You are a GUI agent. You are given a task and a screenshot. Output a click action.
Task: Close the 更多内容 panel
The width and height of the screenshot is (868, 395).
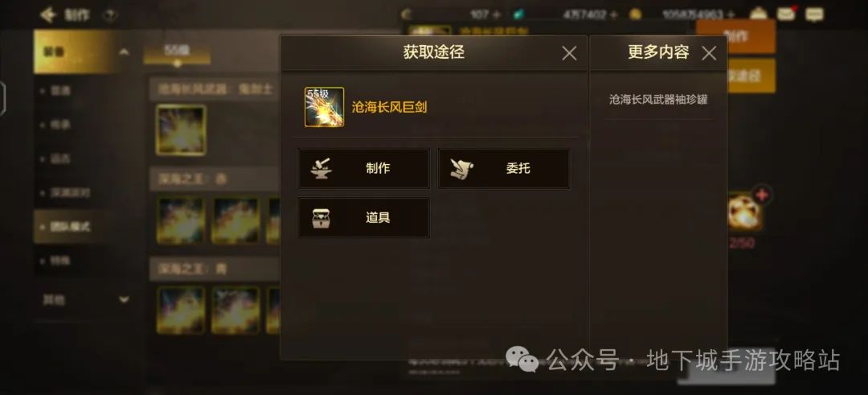pos(709,53)
